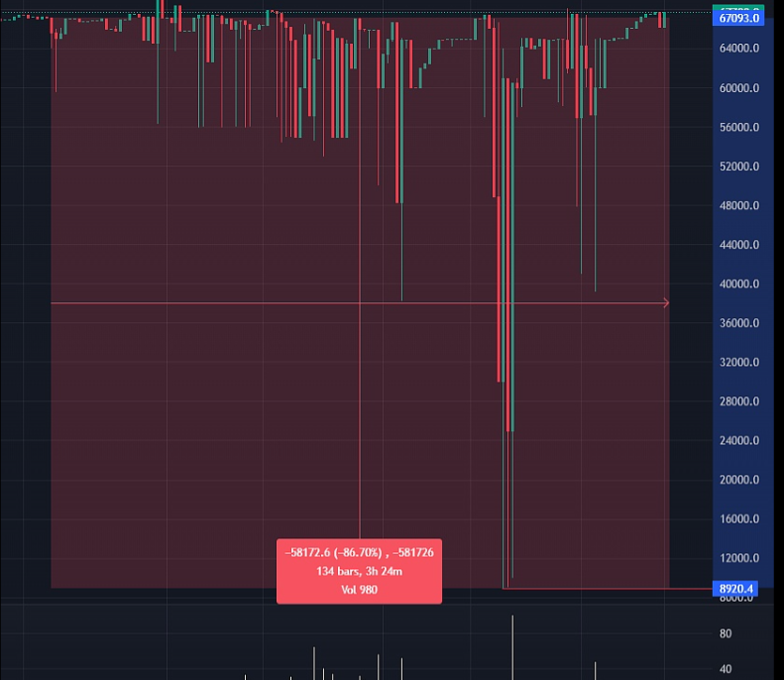Click the 52000.0 price axis label

738,167
